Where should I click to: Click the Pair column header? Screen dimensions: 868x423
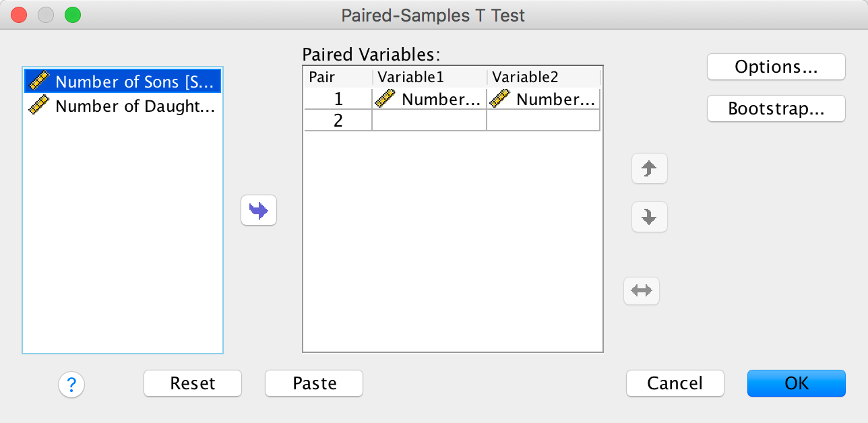[x=338, y=77]
